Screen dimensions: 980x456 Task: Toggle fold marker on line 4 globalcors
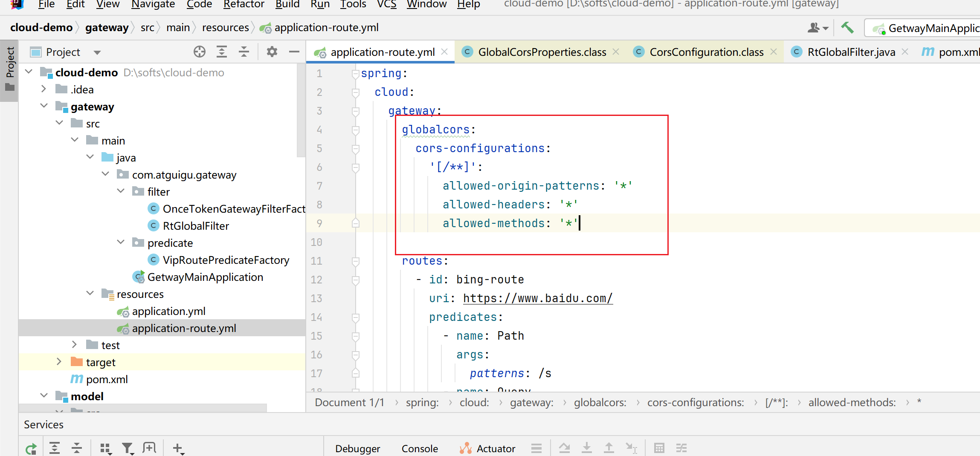[355, 130]
